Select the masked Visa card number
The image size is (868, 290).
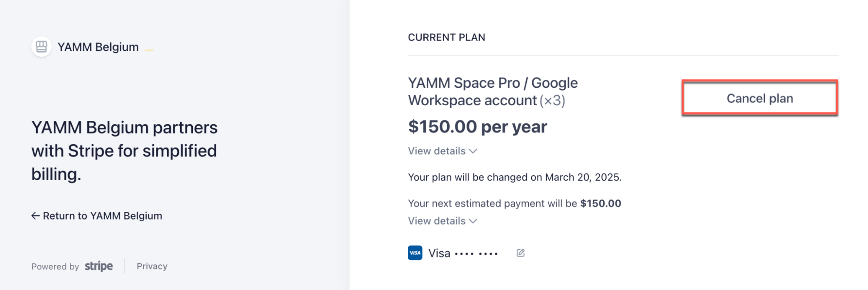(476, 253)
